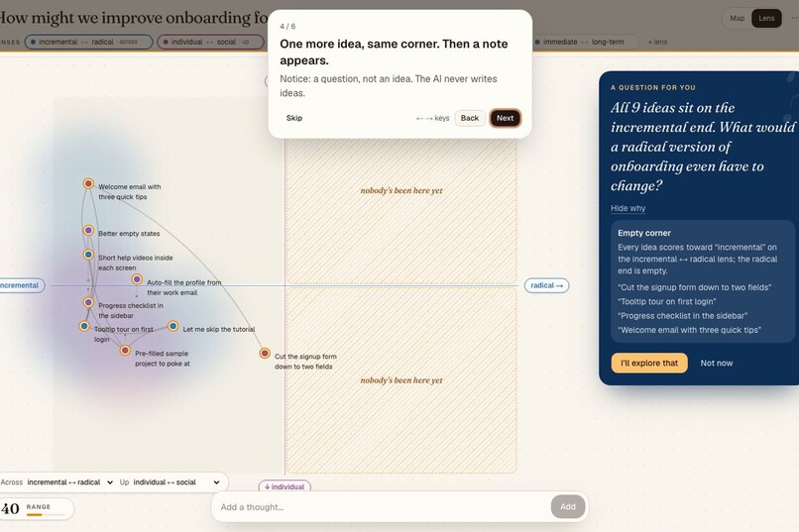Image resolution: width=799 pixels, height=532 pixels.
Task: Click quote "Tooltip tour on first login"
Action: point(667,302)
